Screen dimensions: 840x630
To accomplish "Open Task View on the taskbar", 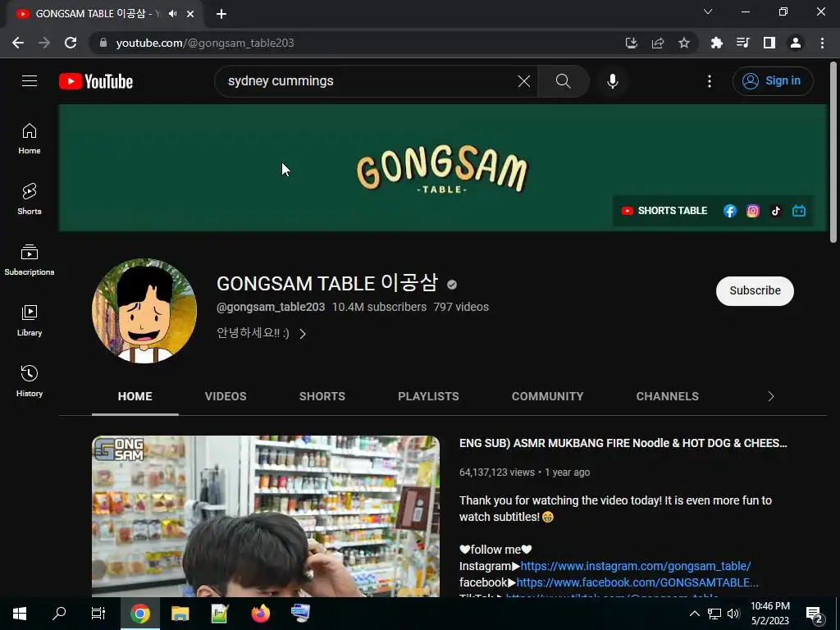I will click(98, 614).
